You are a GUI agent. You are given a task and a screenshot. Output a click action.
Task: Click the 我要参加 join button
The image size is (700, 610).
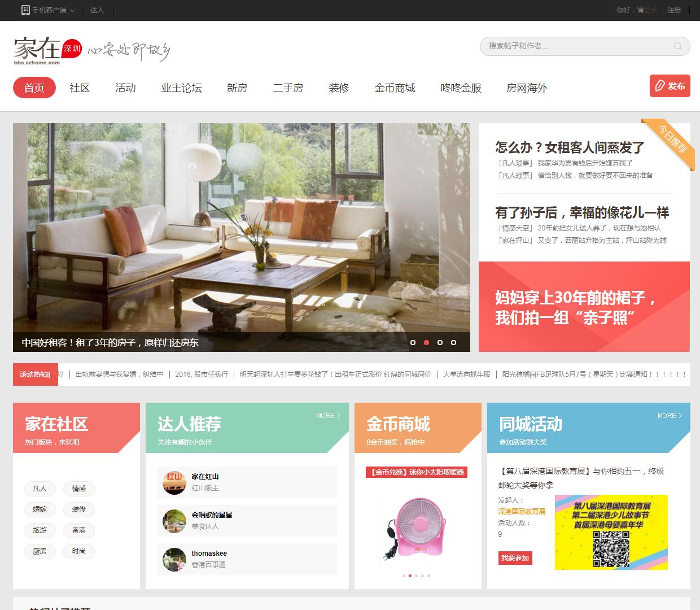[x=515, y=558]
